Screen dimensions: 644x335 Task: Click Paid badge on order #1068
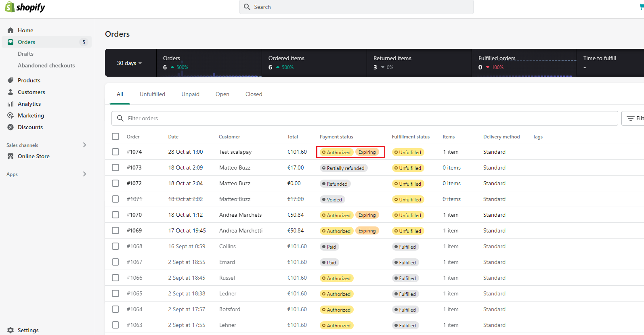pyautogui.click(x=329, y=247)
